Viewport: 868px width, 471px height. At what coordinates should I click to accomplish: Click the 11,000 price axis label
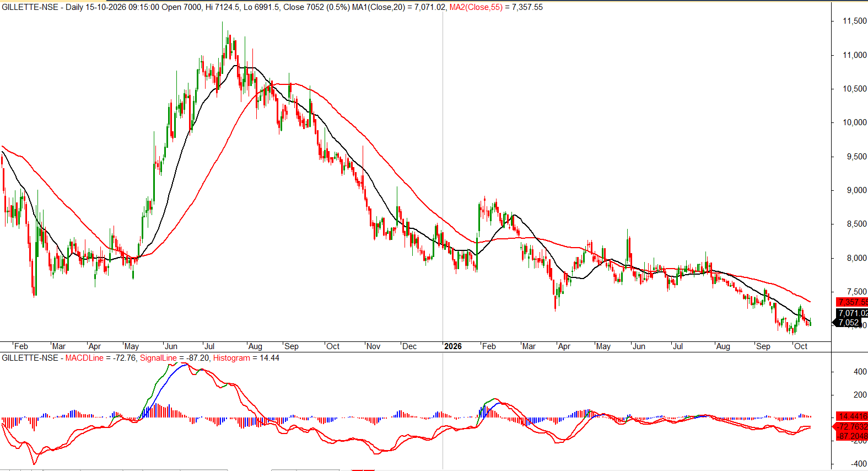point(855,55)
